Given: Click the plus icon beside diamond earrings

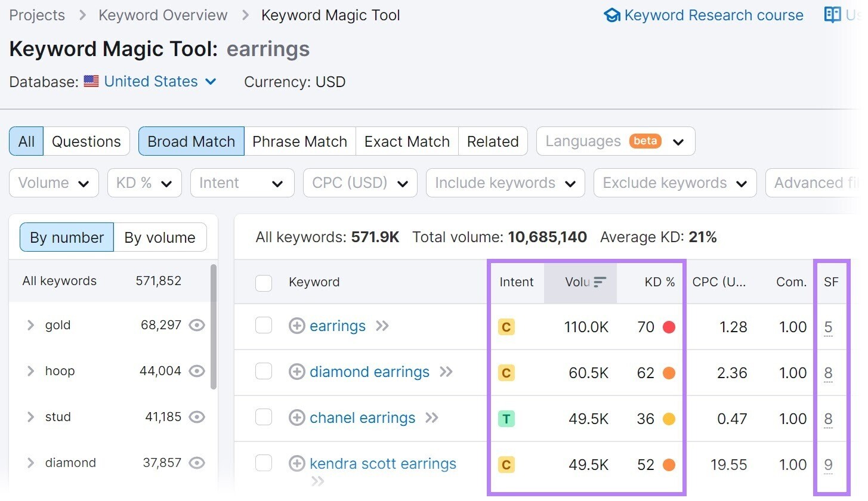Looking at the screenshot, I should point(296,372).
